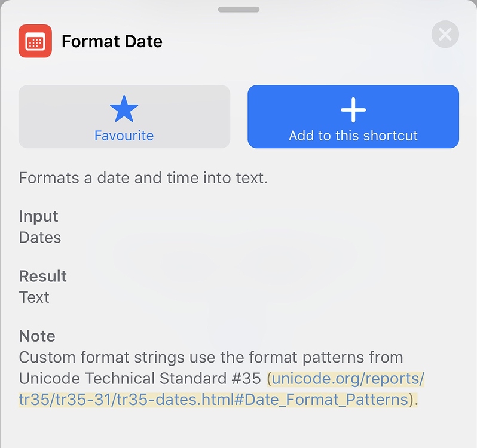Screen dimensions: 477x448
Task: Click the Format Date title text
Action: [112, 41]
